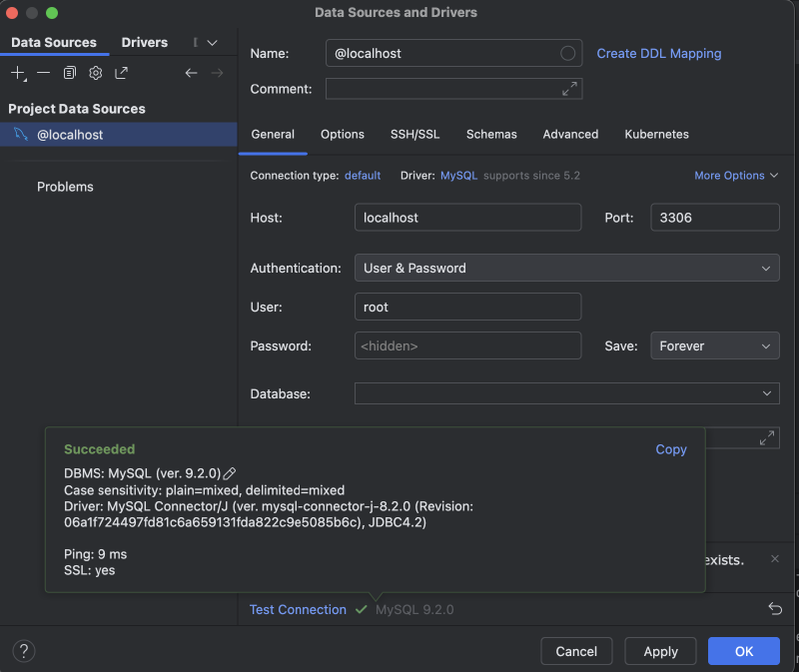Click 'supports since 5.2' text
This screenshot has width=799, height=672.
pos(531,176)
